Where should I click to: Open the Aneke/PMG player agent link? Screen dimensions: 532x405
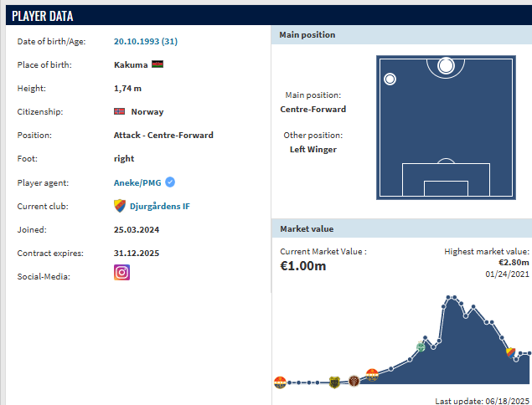[x=137, y=182]
